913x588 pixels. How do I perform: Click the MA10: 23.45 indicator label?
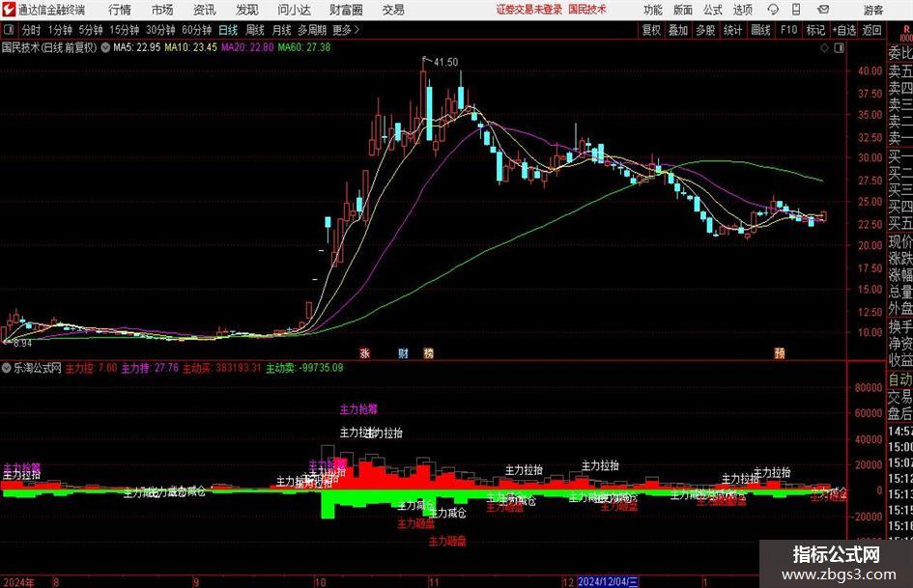point(190,47)
